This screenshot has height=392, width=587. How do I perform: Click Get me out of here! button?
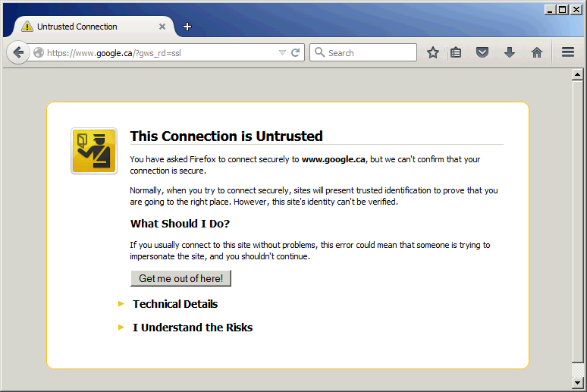point(180,278)
